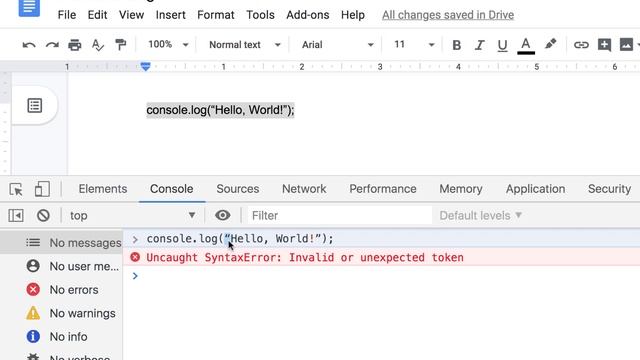Select No messages in console sidebar
640x360 pixels.
tap(61, 243)
